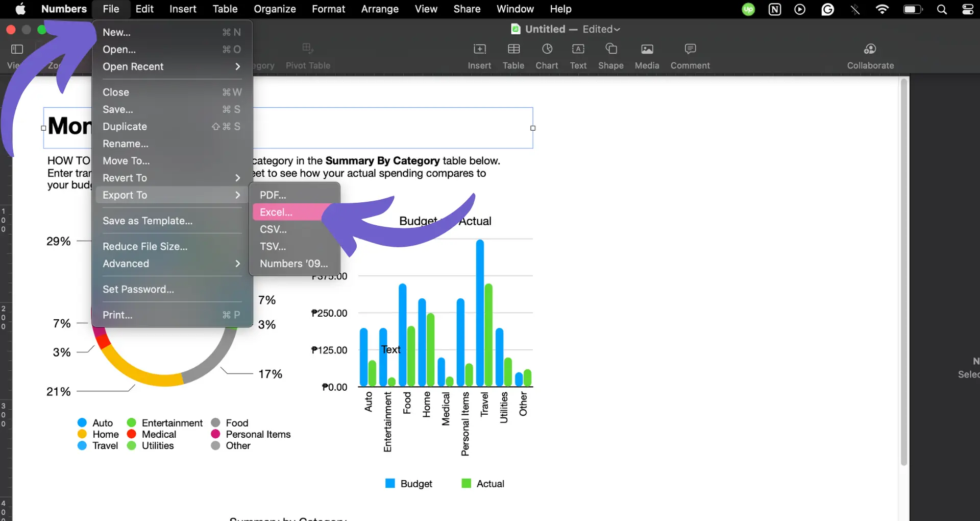This screenshot has height=521, width=980.
Task: Click the Wi-Fi status icon
Action: click(882, 9)
